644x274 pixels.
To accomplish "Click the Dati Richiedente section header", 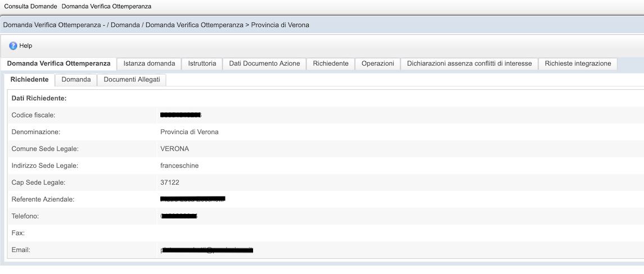I will (x=39, y=98).
